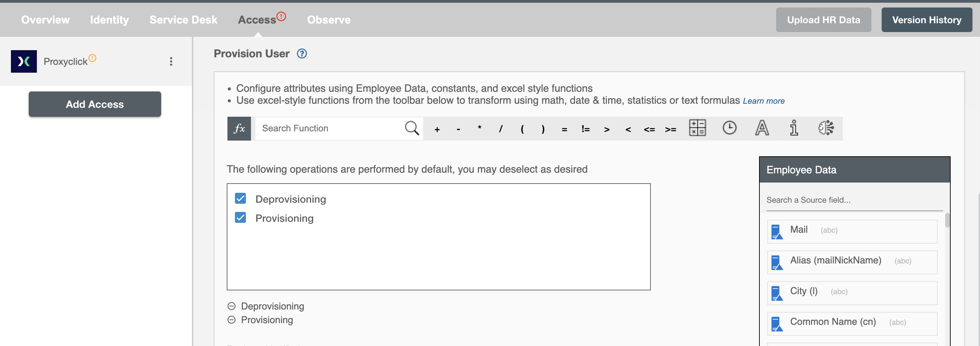Click the Mail field icon

(x=777, y=232)
